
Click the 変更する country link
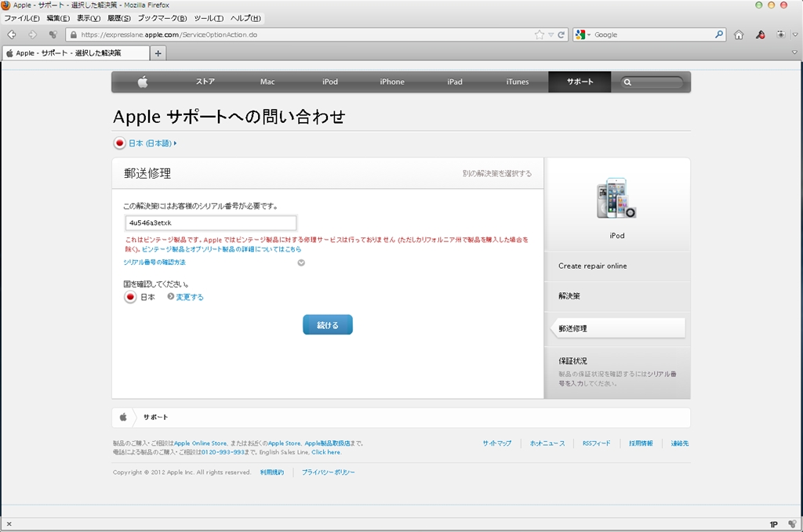[x=190, y=297]
